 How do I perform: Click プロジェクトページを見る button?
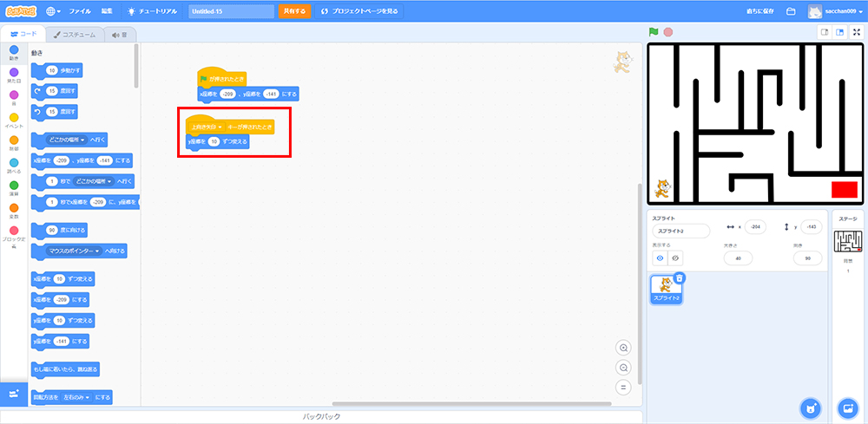359,11
